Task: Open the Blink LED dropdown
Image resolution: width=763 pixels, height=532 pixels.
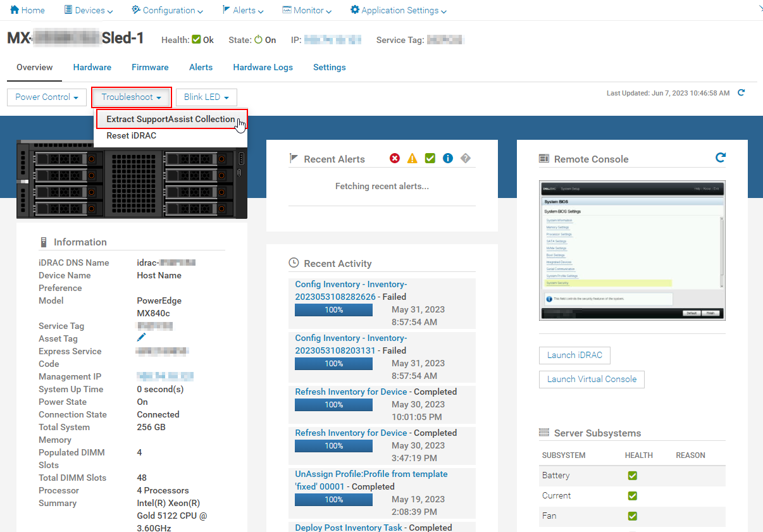Action: coord(206,97)
